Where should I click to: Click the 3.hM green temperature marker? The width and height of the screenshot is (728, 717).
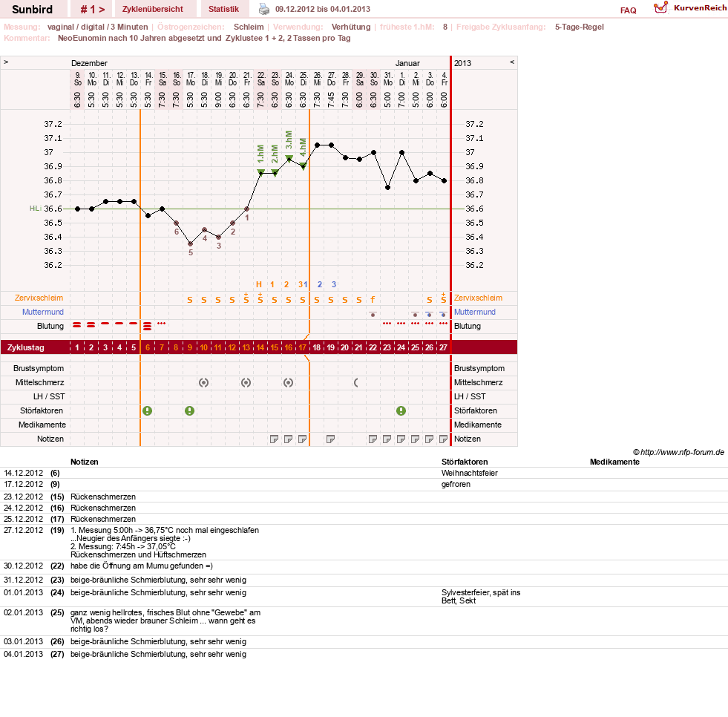click(x=289, y=158)
